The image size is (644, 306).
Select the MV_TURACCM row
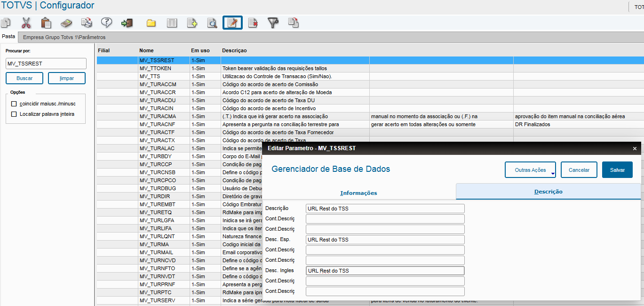370,84
